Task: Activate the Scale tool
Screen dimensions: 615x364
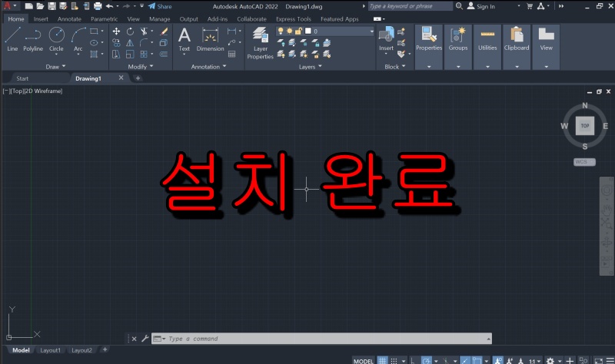Action: click(x=130, y=54)
